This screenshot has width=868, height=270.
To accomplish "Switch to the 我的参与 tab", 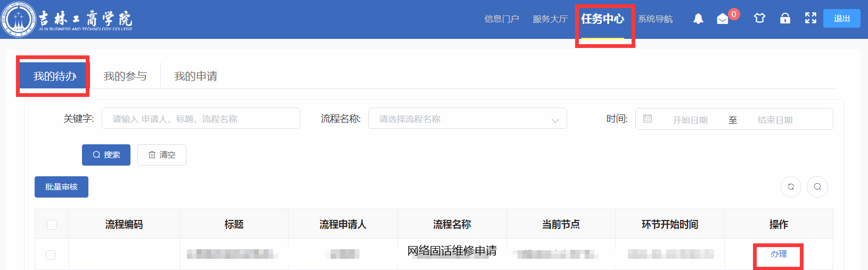I will click(125, 76).
